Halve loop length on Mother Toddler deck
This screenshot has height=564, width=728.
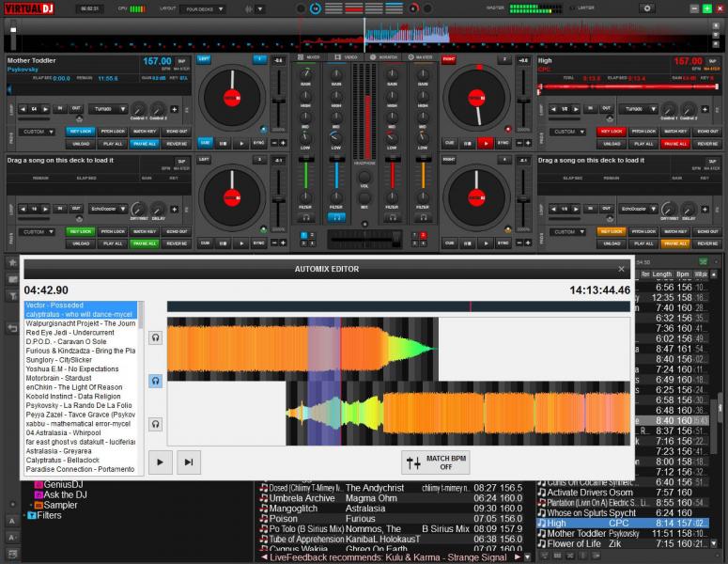click(x=23, y=109)
